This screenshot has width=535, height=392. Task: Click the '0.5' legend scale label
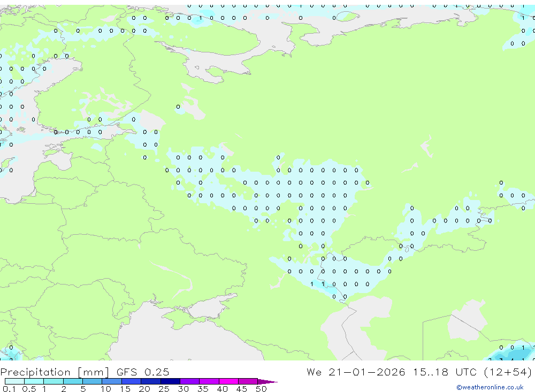(29, 389)
